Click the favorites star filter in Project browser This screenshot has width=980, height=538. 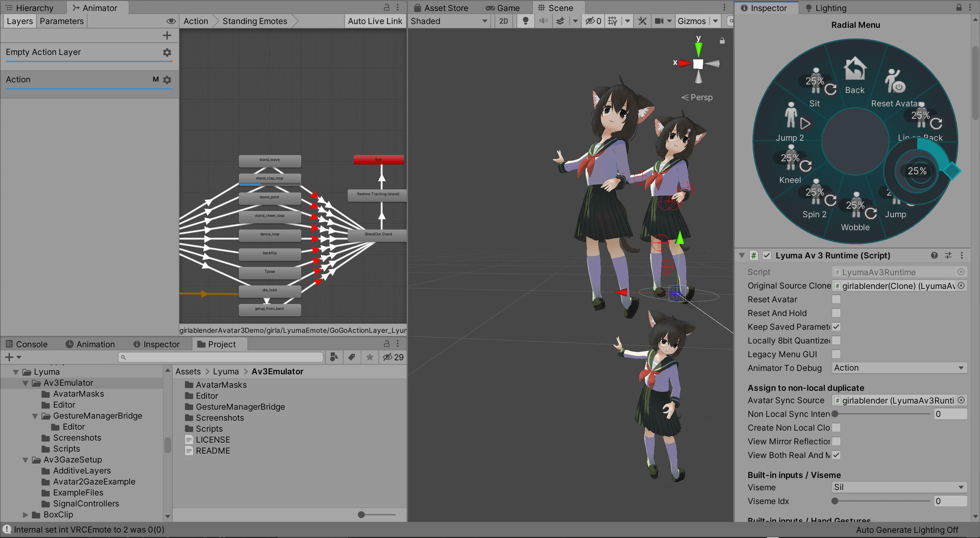(x=370, y=357)
